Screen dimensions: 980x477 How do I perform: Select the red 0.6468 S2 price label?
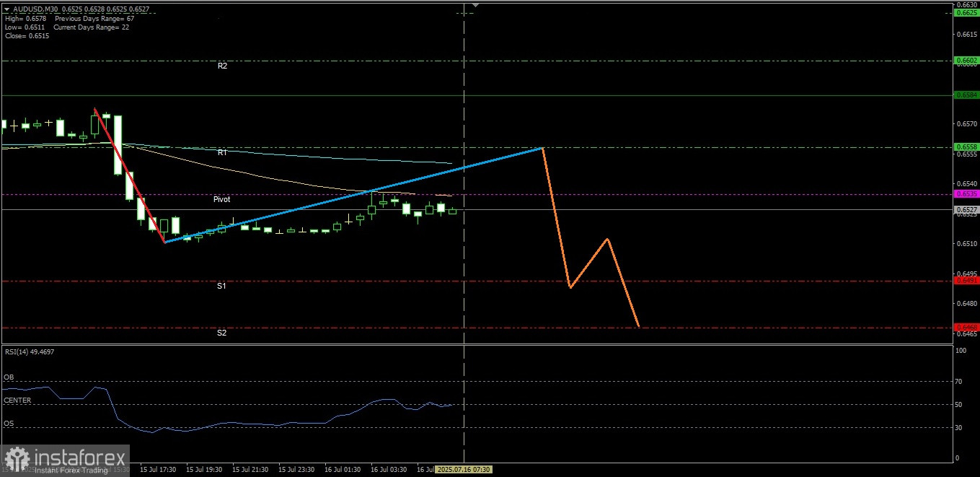[x=966, y=327]
